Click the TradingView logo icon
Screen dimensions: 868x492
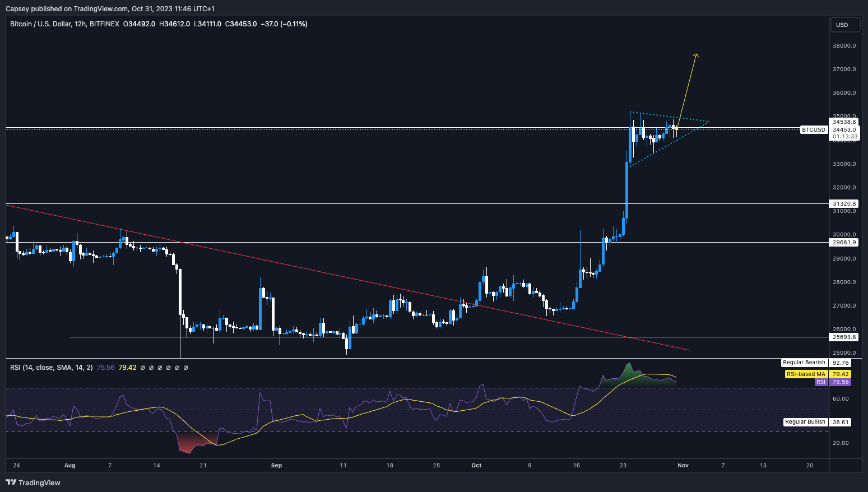tap(11, 482)
